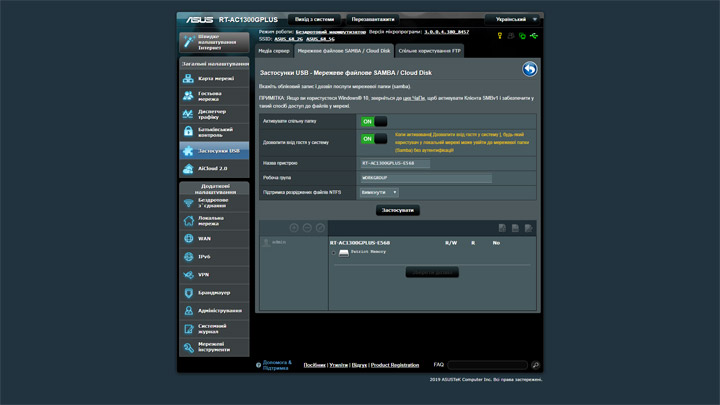Click the delete folder icon
The width and height of the screenshot is (720, 405).
515,228
